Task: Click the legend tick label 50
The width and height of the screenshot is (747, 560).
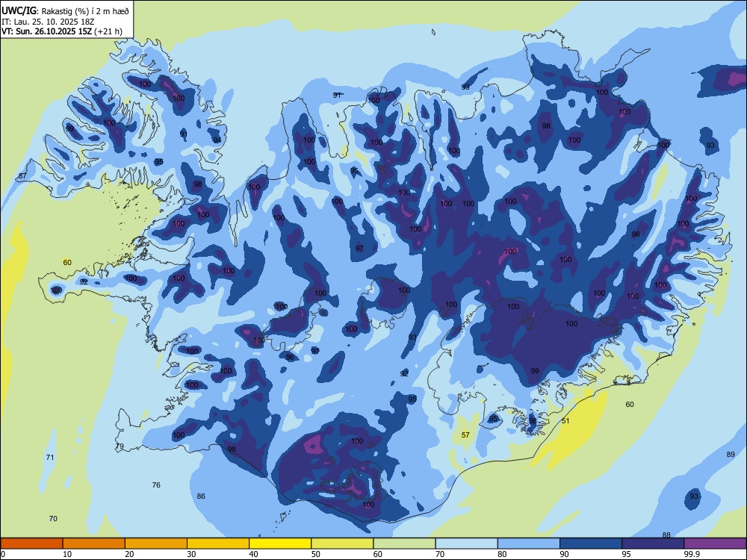Action: click(x=316, y=554)
